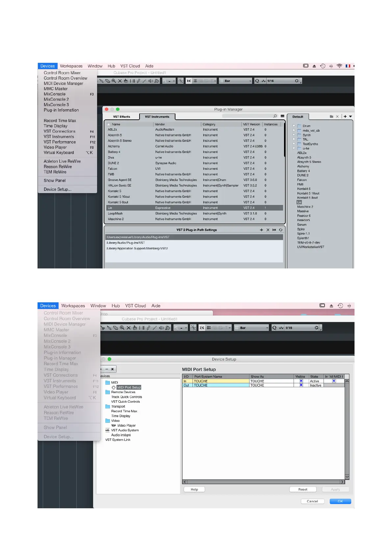The height and width of the screenshot is (554, 392).
Task: Open the VST Cloud menu above Plug-in Manager
Action: (x=130, y=66)
